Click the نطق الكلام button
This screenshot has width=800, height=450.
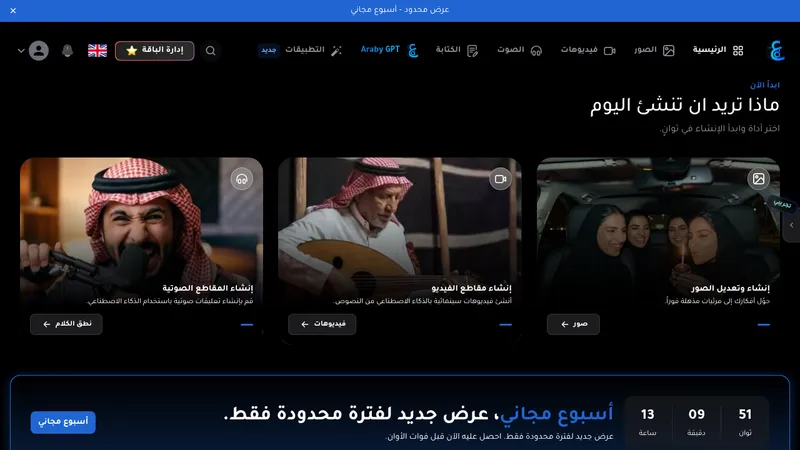tap(66, 324)
